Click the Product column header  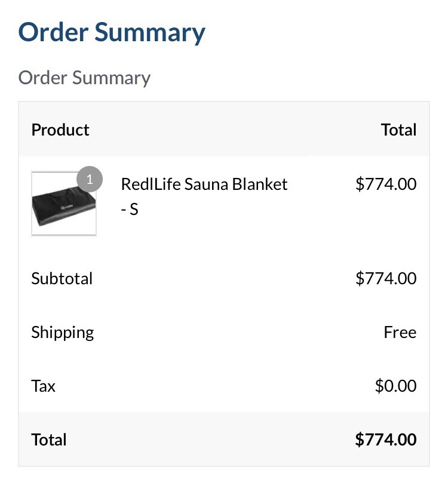point(60,130)
